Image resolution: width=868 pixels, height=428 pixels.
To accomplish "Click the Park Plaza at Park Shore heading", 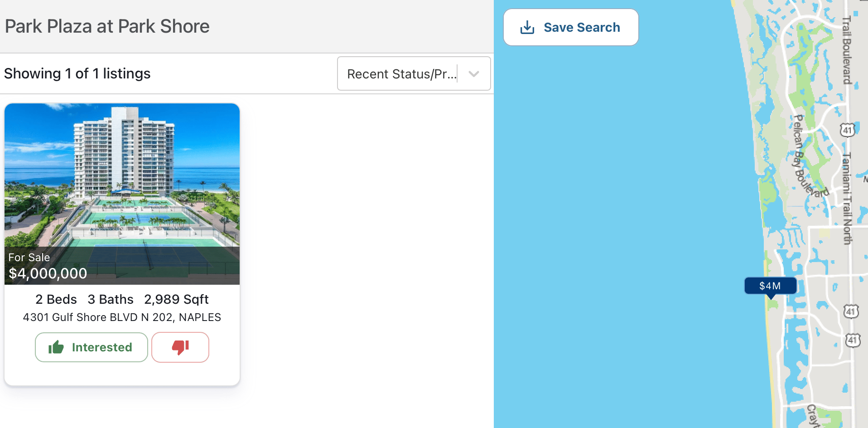I will point(107,26).
